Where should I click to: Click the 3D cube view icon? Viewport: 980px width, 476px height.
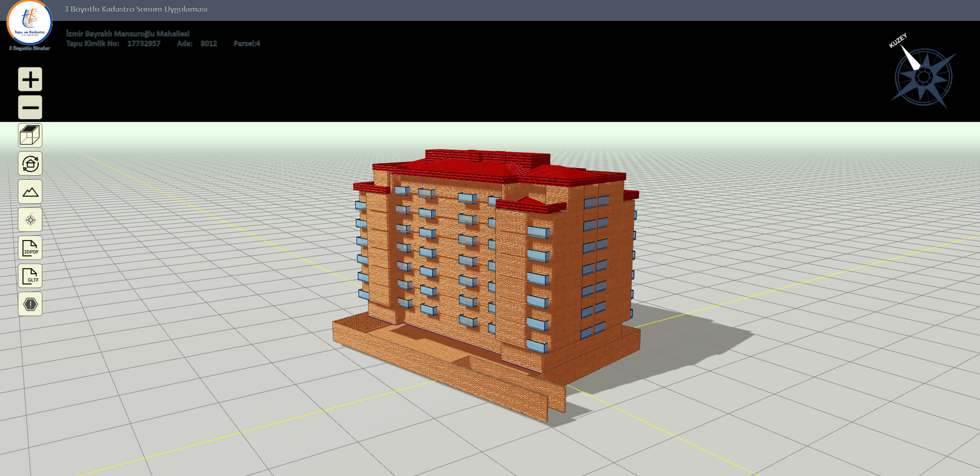point(30,136)
